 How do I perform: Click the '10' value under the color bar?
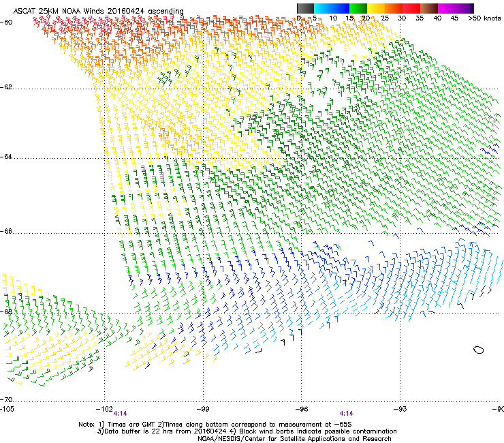[333, 18]
